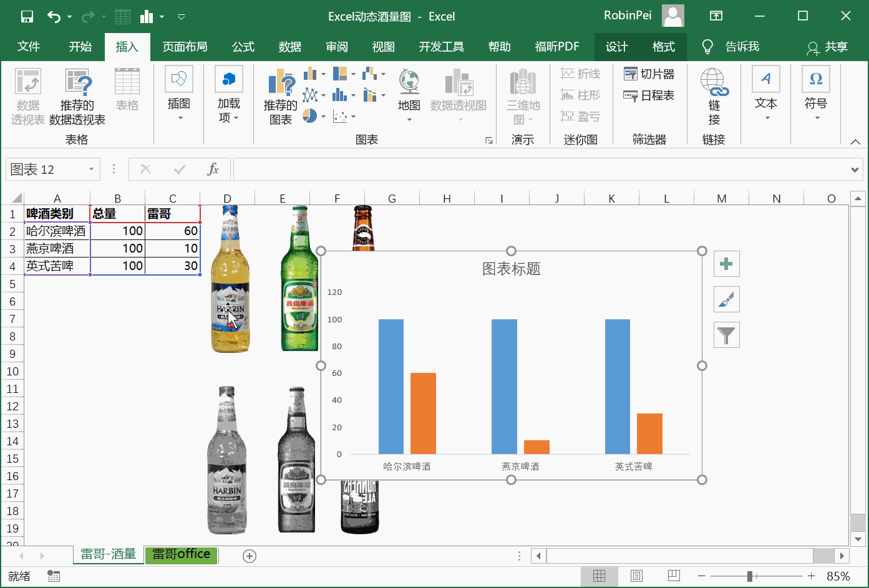The height and width of the screenshot is (588, 869).
Task: Open Customize Quick Access Toolbar menu
Action: click(182, 17)
